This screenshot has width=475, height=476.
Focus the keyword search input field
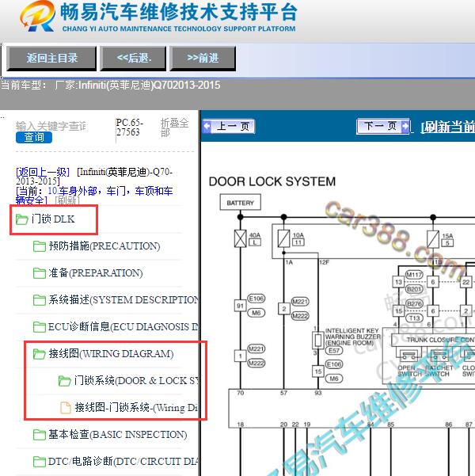coord(51,126)
